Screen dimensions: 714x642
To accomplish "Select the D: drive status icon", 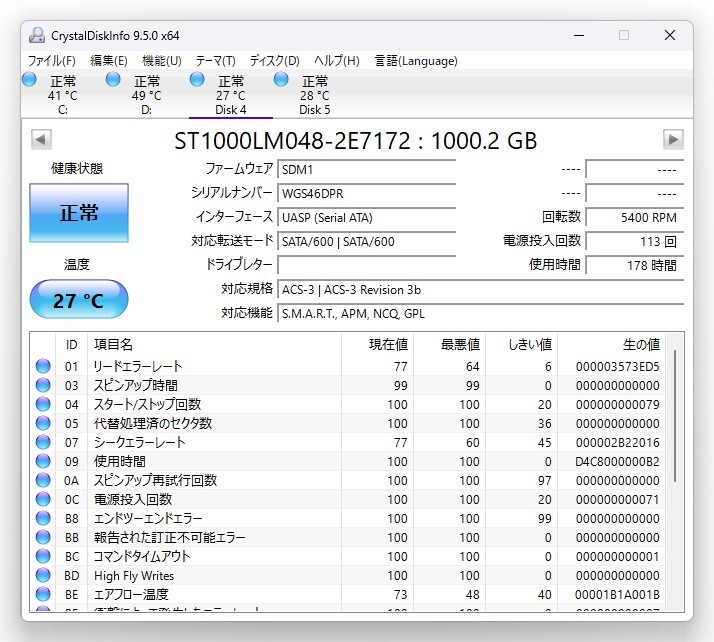I will coord(113,79).
